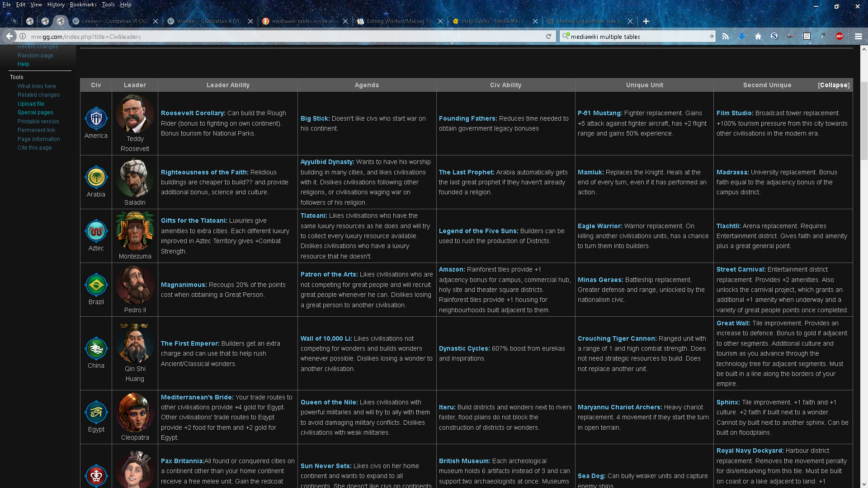The image size is (868, 488).
Task: Click the eyedropper color picker icon
Action: pos(823,37)
